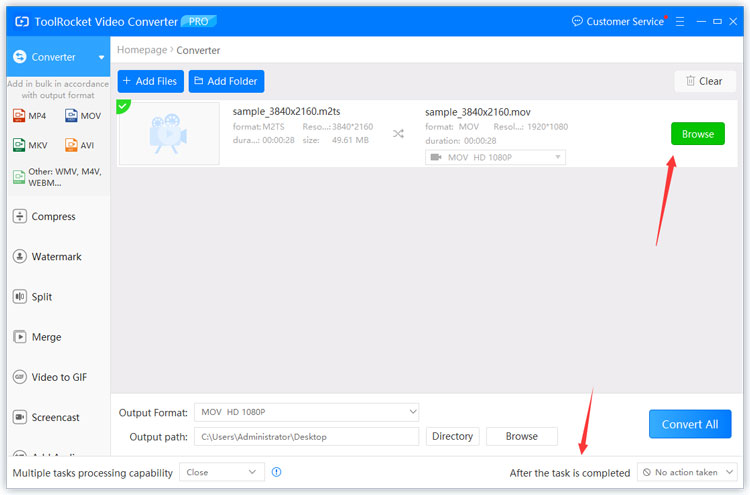This screenshot has width=750, height=495.
Task: Open the Customer Service chat
Action: [618, 22]
